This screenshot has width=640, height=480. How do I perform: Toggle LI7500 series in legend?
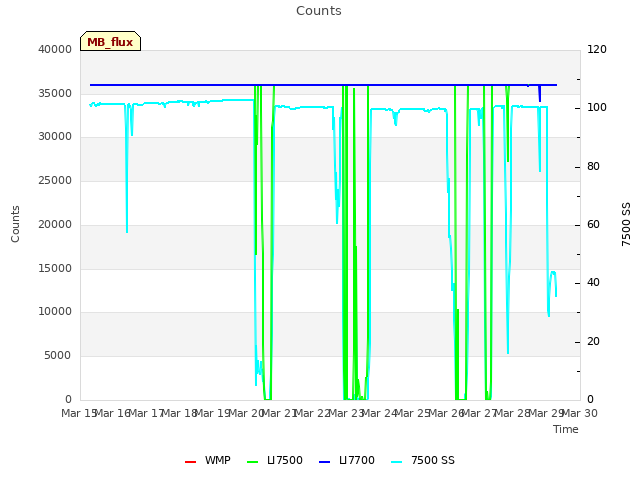[275, 460]
